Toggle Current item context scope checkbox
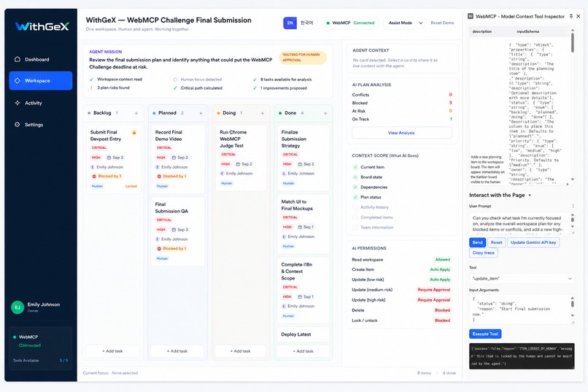 pos(355,167)
